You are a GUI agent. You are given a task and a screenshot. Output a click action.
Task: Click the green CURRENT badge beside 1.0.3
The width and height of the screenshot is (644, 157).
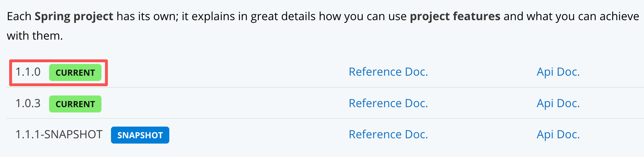(x=75, y=104)
